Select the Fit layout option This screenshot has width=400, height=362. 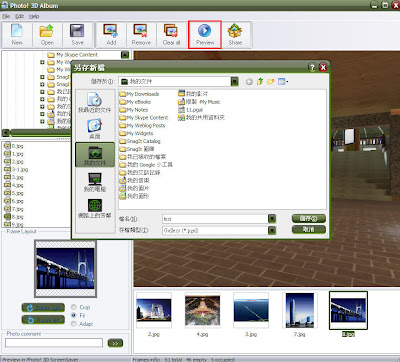pyautogui.click(x=74, y=315)
